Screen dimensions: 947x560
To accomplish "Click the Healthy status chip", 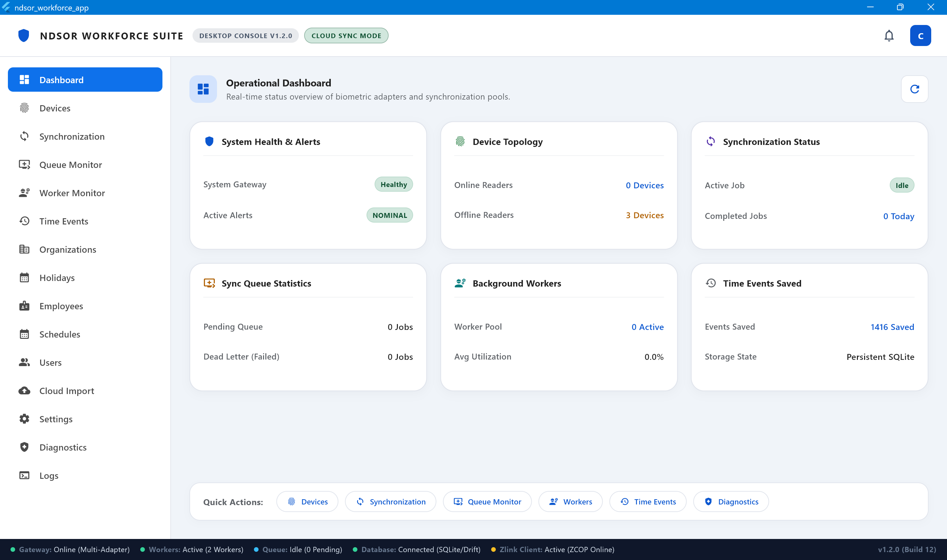I will click(x=393, y=184).
